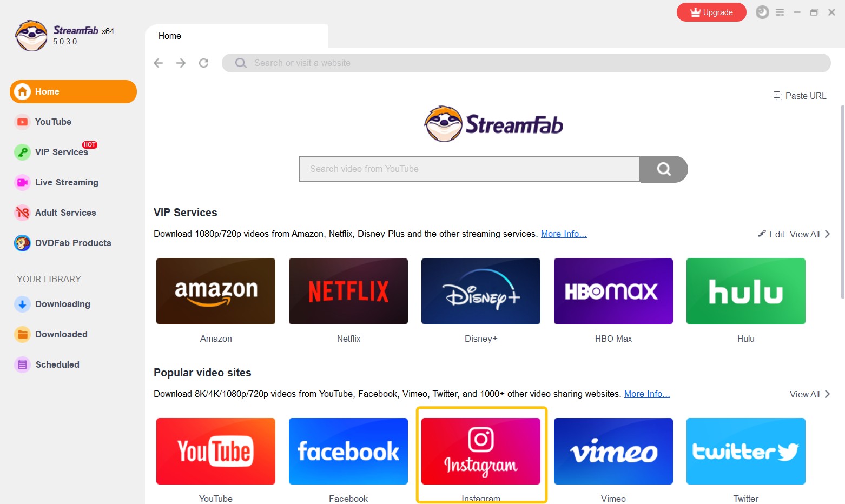Open the Amazon service tile
The image size is (845, 504).
coord(216,291)
